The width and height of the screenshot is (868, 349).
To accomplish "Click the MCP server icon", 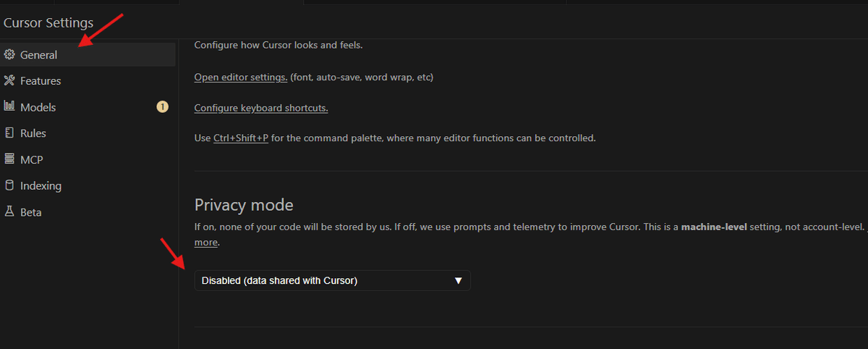I will [9, 159].
